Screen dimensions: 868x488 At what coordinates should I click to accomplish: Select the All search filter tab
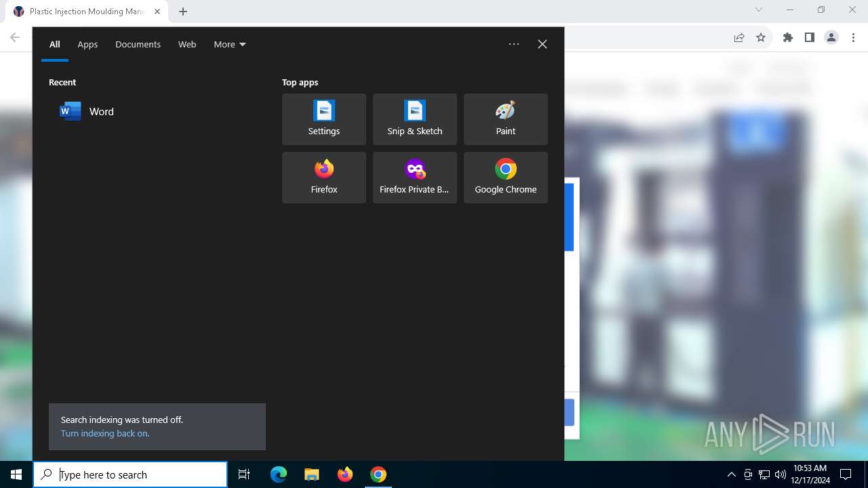(55, 44)
